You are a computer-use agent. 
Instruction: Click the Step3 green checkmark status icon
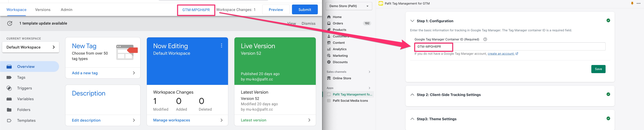point(608,118)
